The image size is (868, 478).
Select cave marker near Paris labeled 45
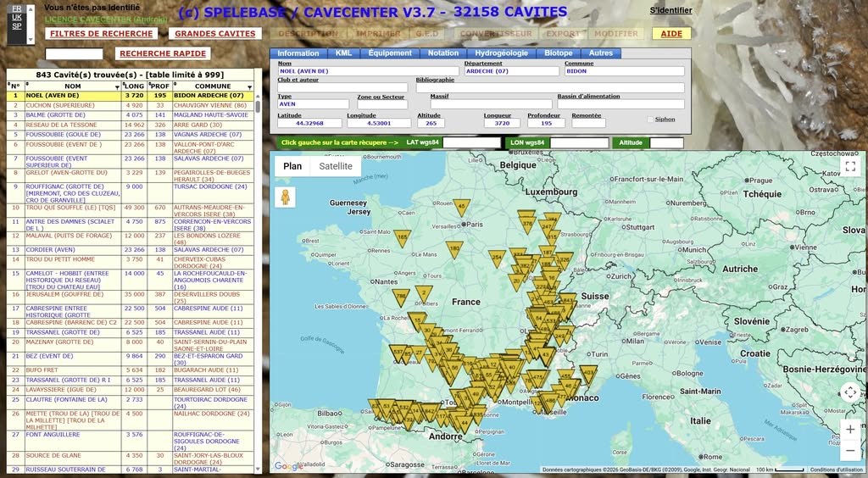461,206
